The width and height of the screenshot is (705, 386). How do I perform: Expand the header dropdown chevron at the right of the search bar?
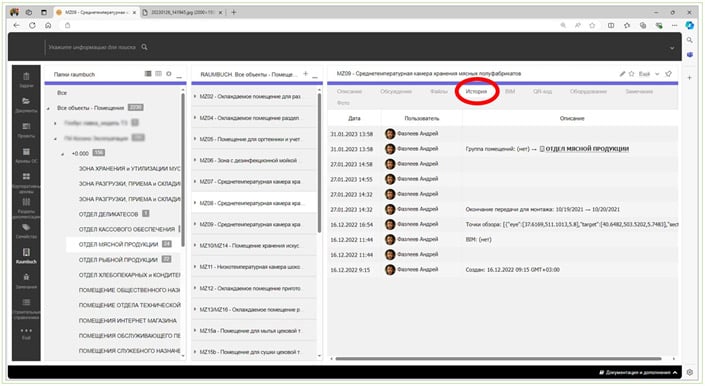[672, 48]
